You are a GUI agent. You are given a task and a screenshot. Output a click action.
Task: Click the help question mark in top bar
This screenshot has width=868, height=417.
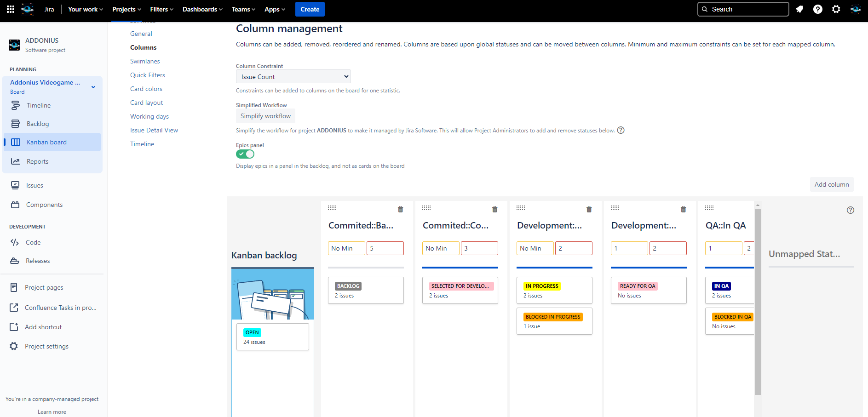click(818, 9)
